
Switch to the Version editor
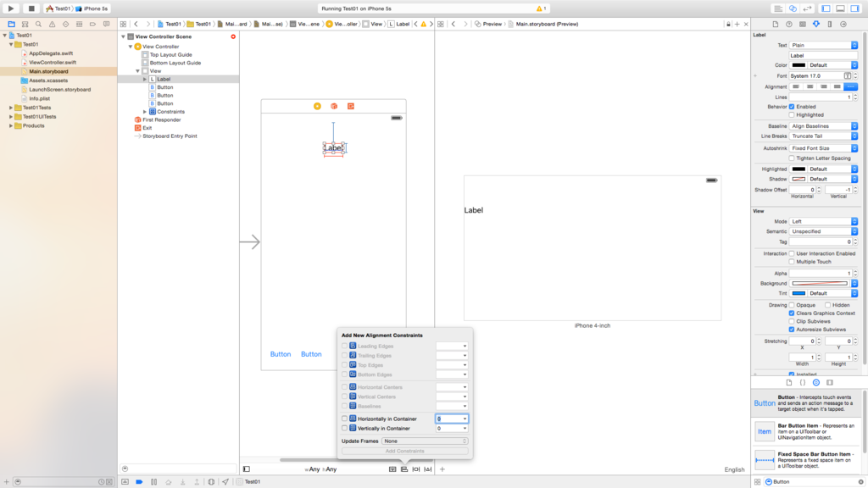pyautogui.click(x=807, y=8)
